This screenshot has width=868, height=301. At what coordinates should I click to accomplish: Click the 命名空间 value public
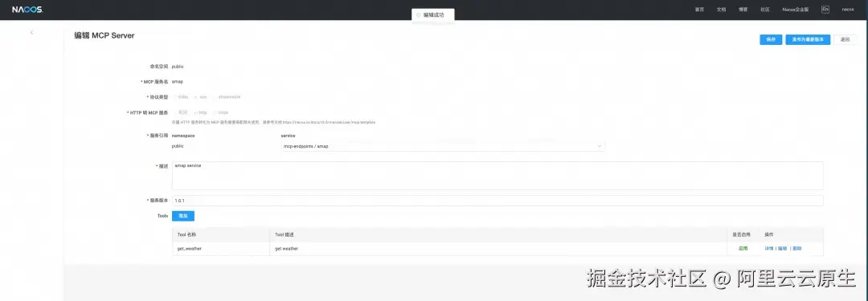click(178, 67)
